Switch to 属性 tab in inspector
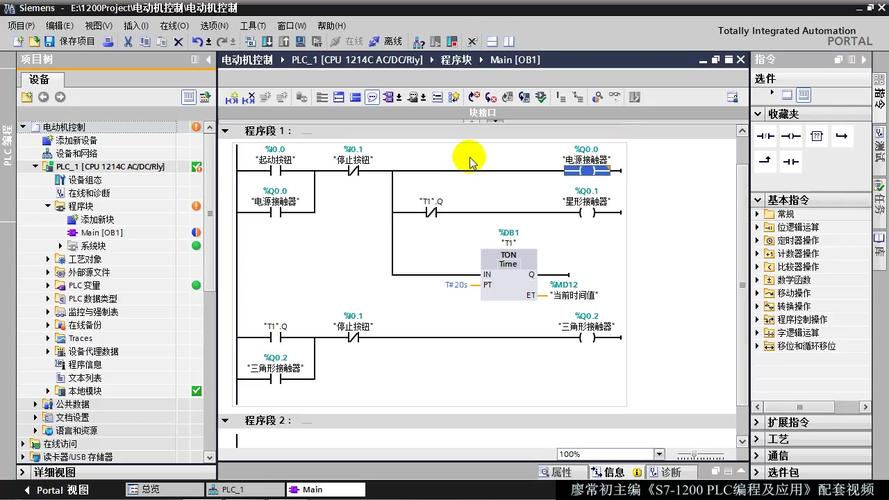This screenshot has width=889, height=500. (x=556, y=472)
